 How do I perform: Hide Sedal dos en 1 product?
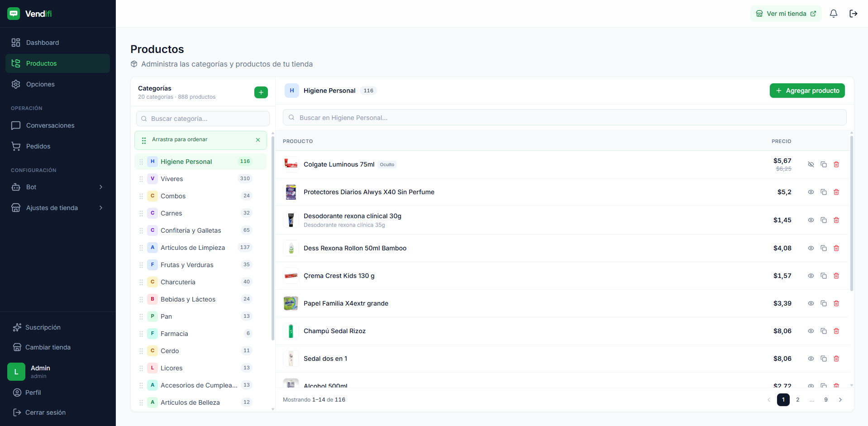(811, 359)
